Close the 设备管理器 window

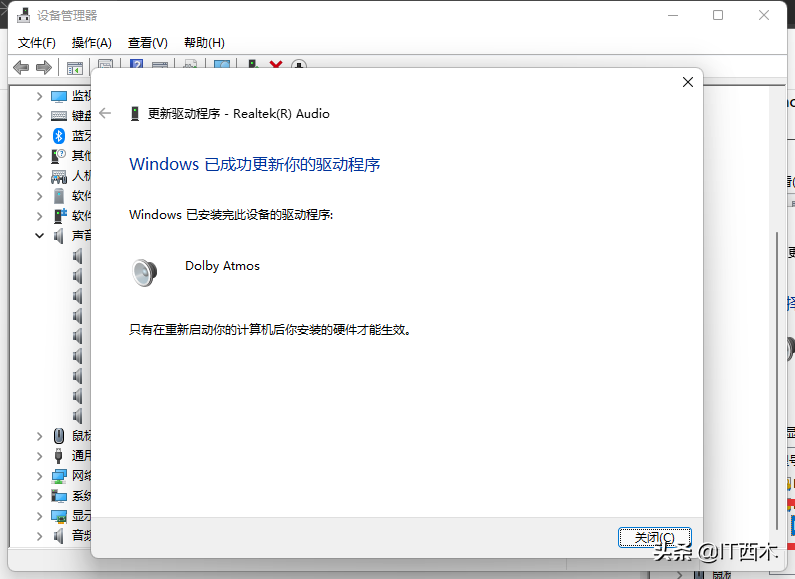764,15
